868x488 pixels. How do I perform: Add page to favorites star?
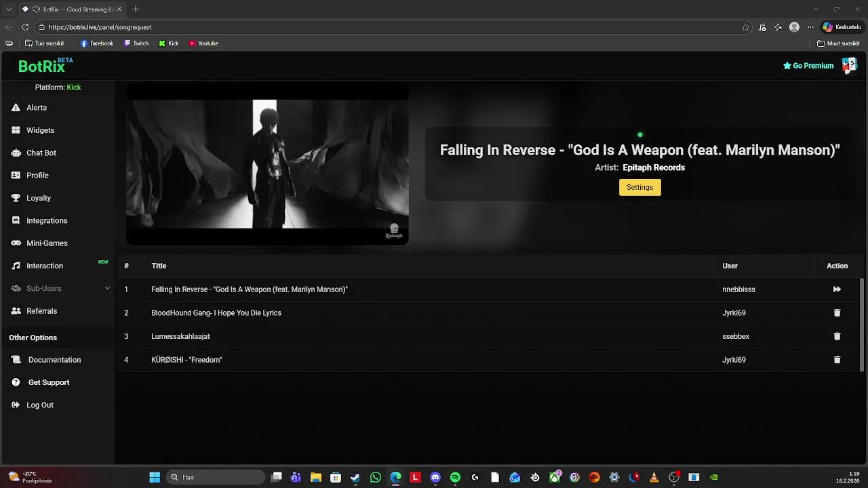tap(745, 27)
